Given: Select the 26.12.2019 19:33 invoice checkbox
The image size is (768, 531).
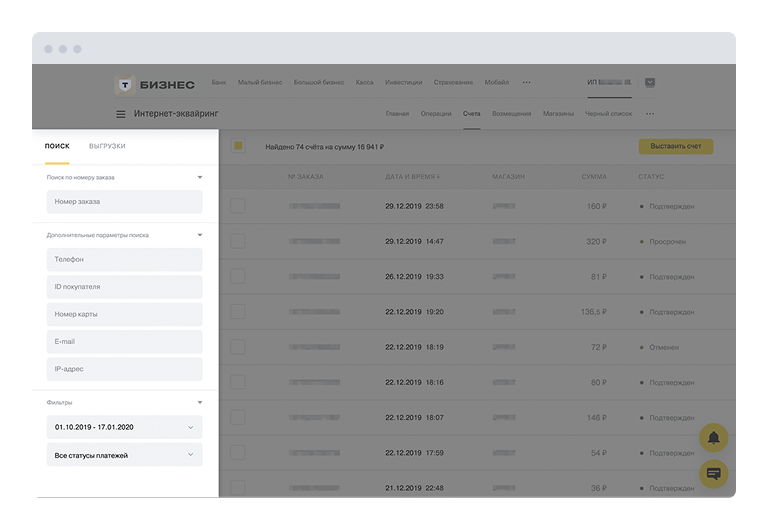Looking at the screenshot, I should pyautogui.click(x=238, y=276).
